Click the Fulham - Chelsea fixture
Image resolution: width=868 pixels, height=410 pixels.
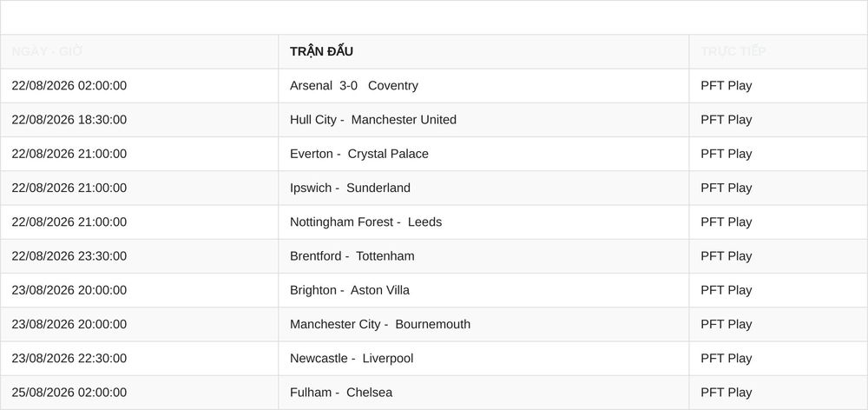point(340,393)
